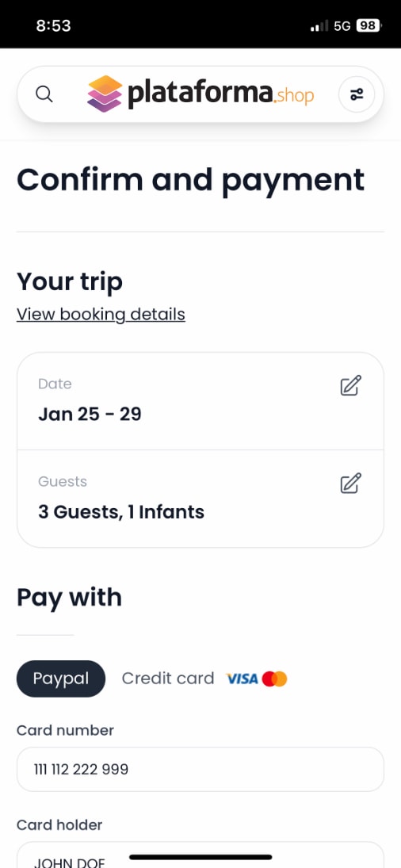Edit the Date with pencil icon
Image resolution: width=401 pixels, height=868 pixels.
click(x=350, y=385)
